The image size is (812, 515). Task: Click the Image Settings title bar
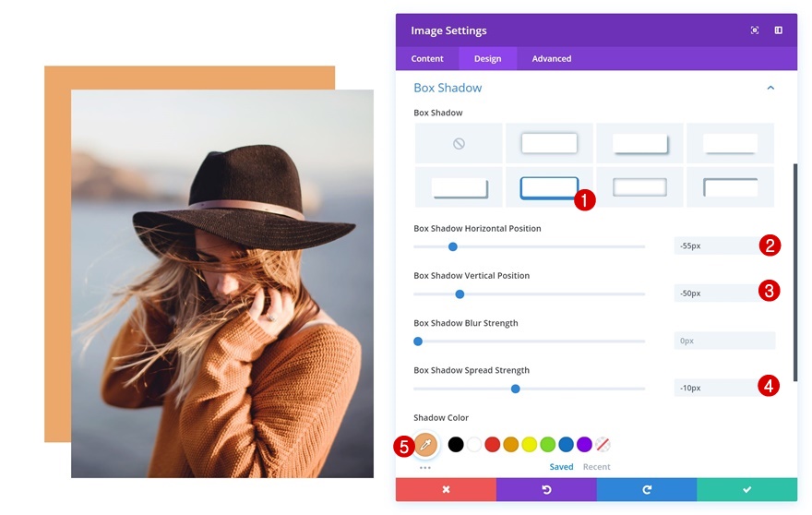click(x=596, y=30)
